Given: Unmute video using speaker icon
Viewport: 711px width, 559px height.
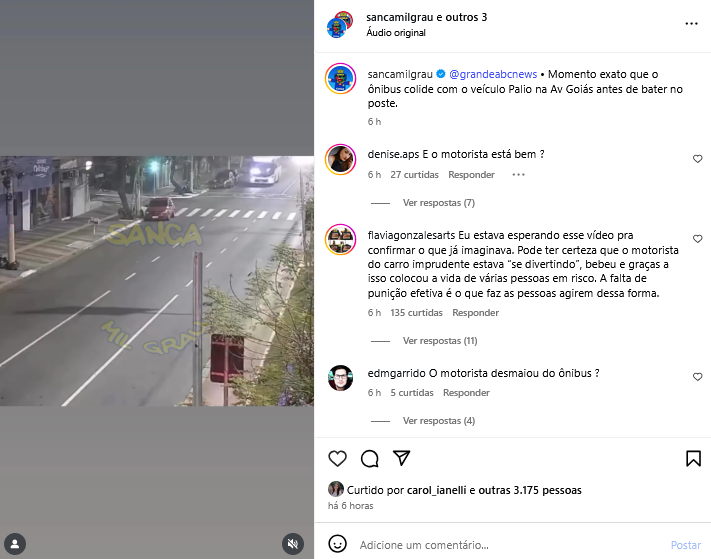Looking at the screenshot, I should click(293, 544).
